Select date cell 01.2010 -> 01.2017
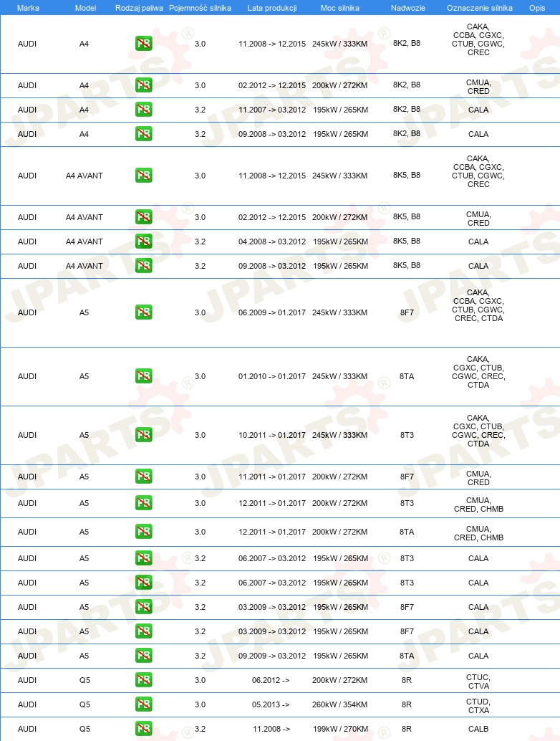This screenshot has width=560, height=741. click(x=272, y=376)
